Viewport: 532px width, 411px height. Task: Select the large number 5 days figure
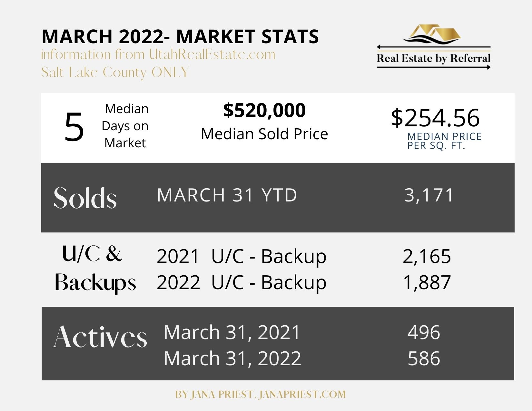pos(74,127)
